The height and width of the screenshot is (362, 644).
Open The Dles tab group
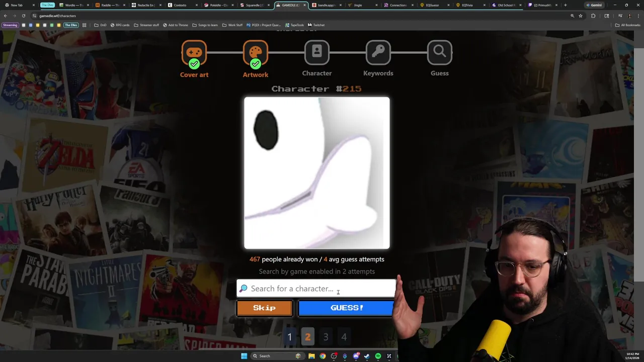tap(47, 5)
